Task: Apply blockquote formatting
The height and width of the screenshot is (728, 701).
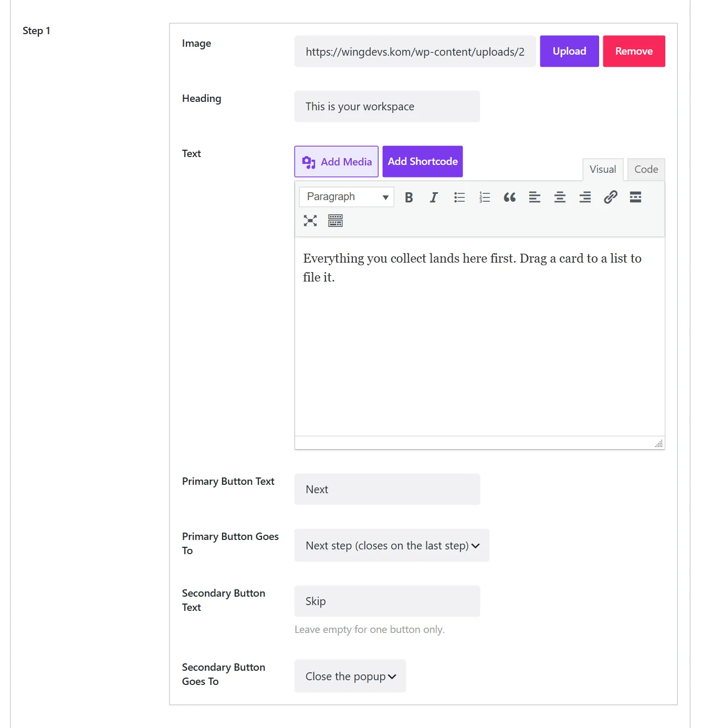Action: [509, 197]
